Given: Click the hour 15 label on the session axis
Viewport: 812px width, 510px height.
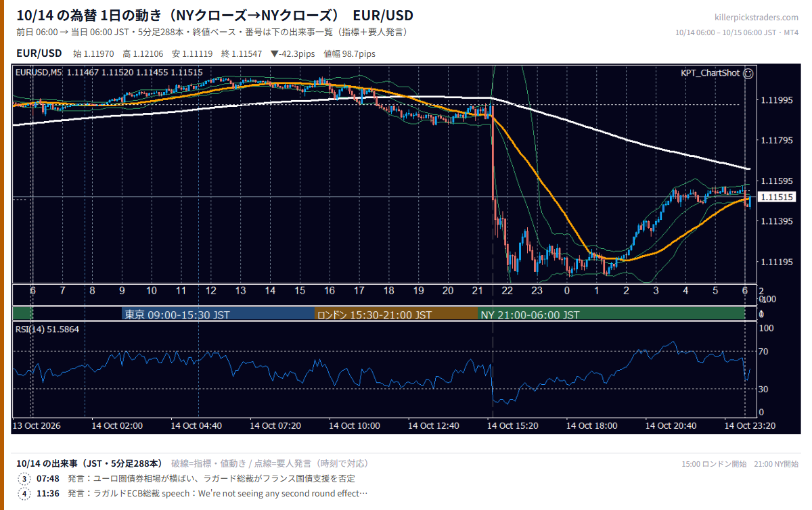Looking at the screenshot, I should pos(300,291).
